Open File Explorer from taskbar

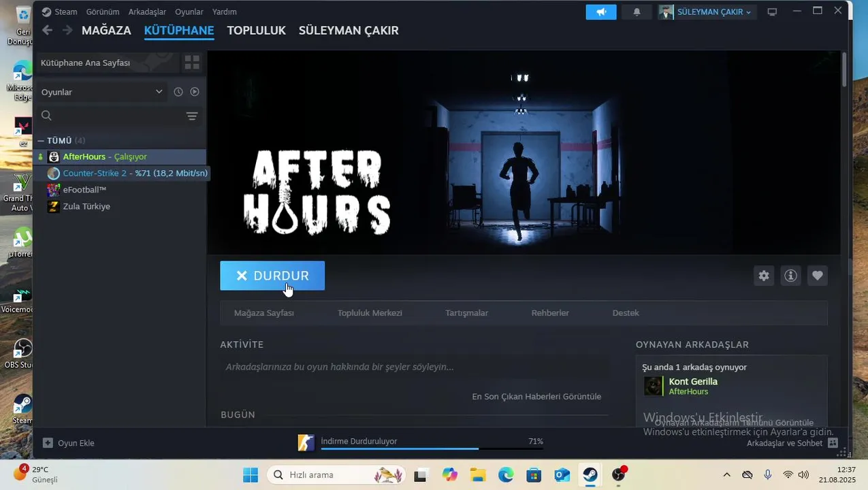click(x=477, y=474)
